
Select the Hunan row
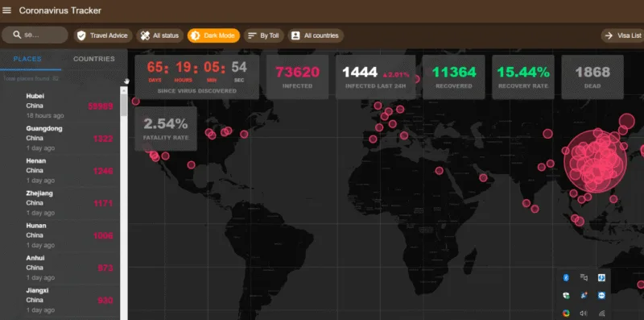(x=60, y=235)
